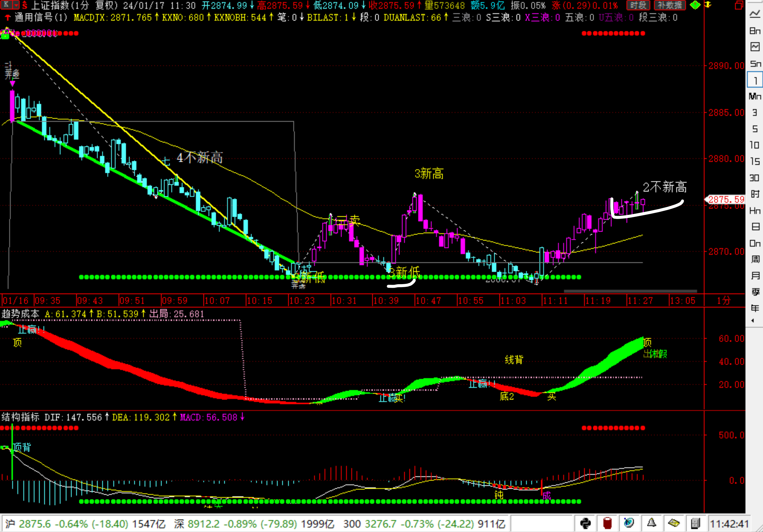Viewport: 763px width, 532px height.
Task: Select the 月 monthly period
Action: coord(755,275)
